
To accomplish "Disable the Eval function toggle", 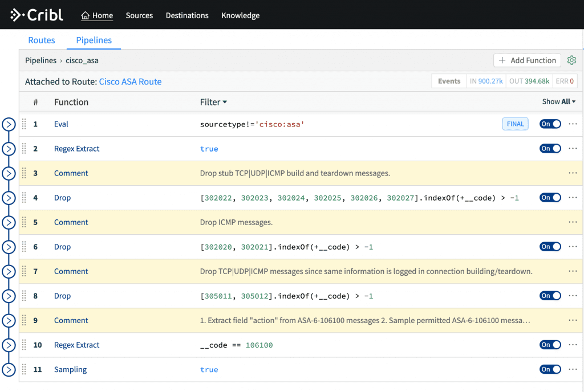I will pyautogui.click(x=550, y=124).
